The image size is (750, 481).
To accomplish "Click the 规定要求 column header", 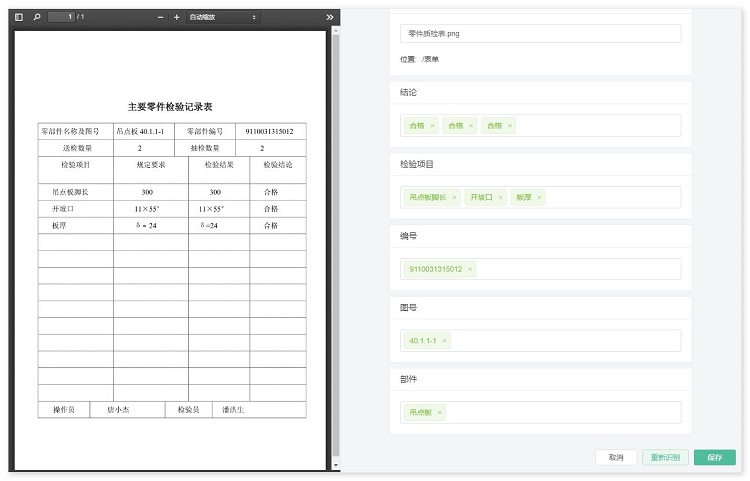I will coord(151,165).
